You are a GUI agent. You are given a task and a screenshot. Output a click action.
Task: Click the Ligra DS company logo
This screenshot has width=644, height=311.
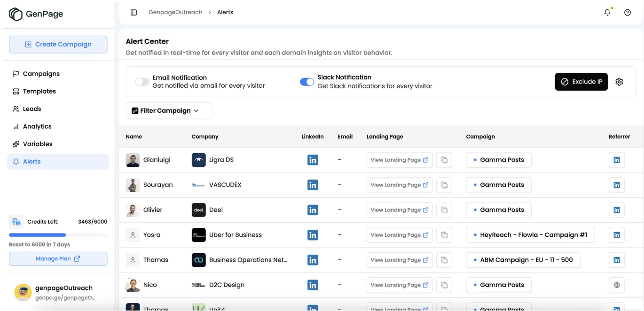[x=199, y=160]
